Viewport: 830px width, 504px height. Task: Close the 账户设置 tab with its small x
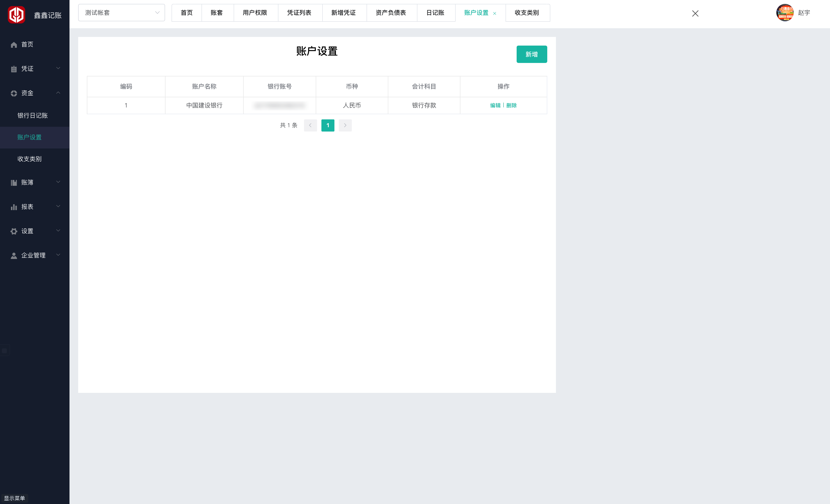pyautogui.click(x=494, y=13)
